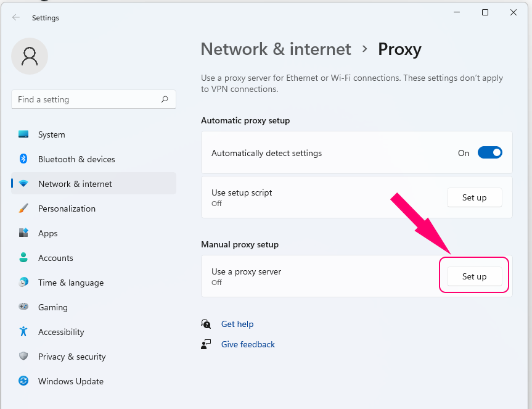Click the search magnifier icon
532x409 pixels.
coord(165,99)
